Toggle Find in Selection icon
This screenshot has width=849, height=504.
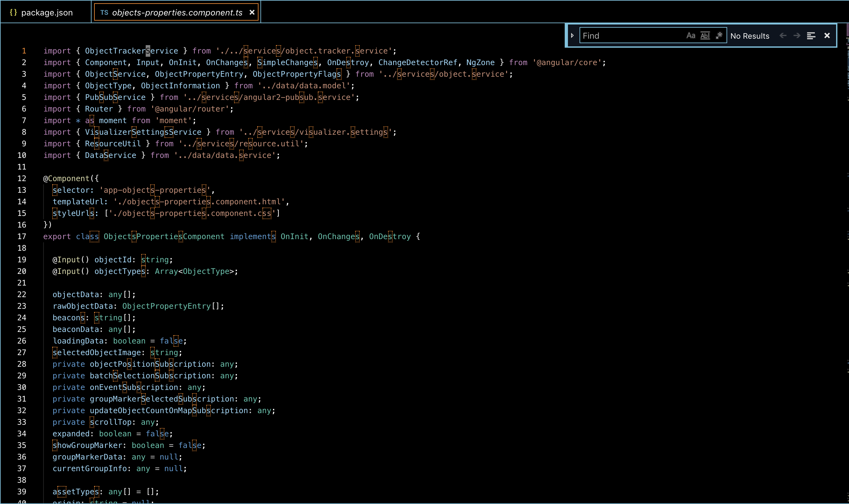(x=811, y=36)
